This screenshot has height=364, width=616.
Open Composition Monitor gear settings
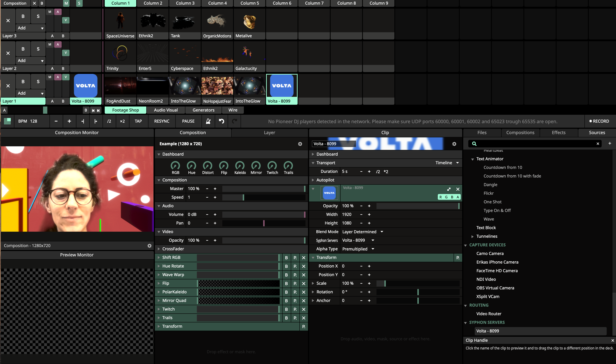click(x=149, y=246)
